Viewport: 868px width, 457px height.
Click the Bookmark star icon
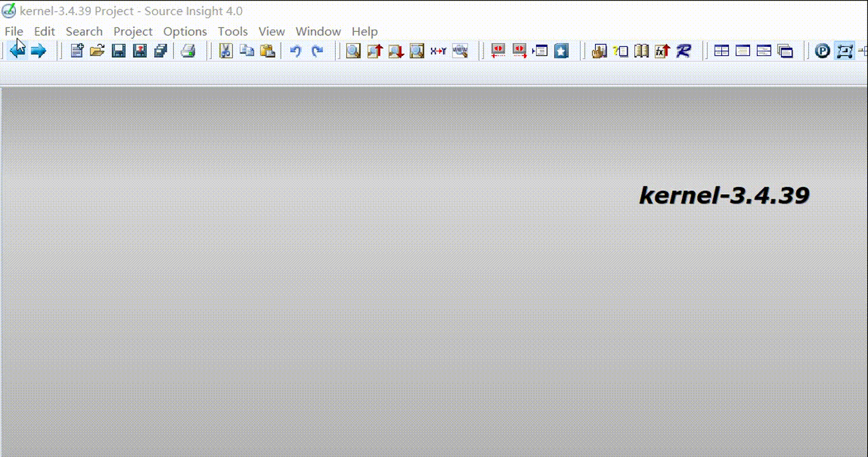[x=562, y=51]
